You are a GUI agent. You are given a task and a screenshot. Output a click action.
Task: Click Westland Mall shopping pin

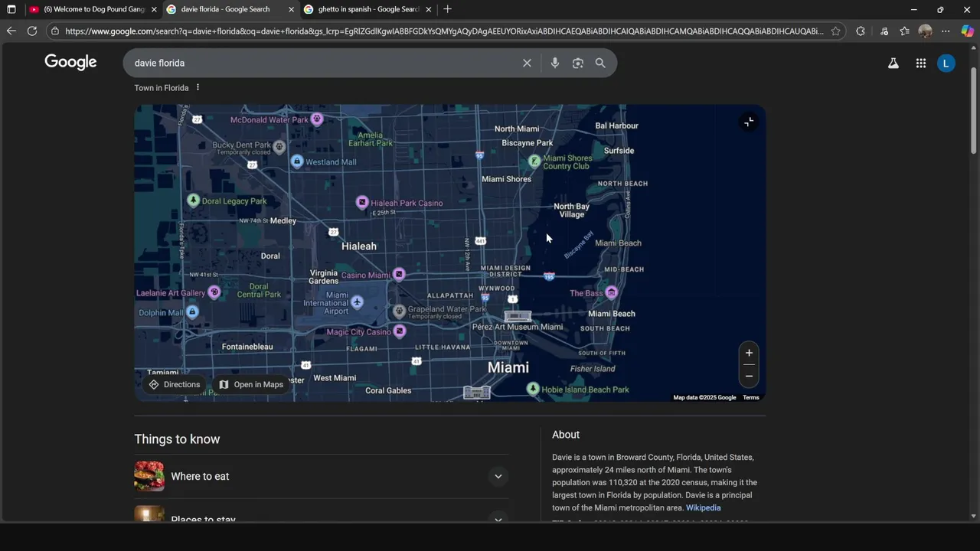click(297, 161)
